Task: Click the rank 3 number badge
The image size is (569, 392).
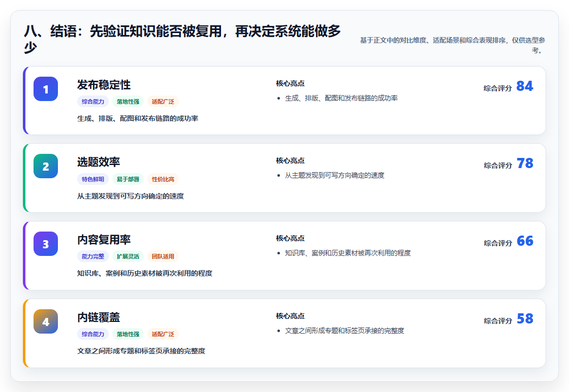Action: point(46,244)
